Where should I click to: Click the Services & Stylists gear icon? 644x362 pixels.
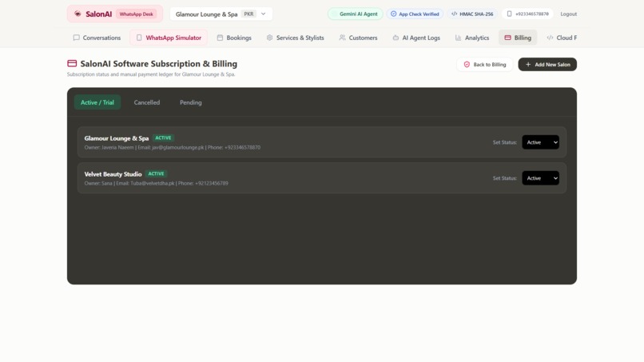269,38
